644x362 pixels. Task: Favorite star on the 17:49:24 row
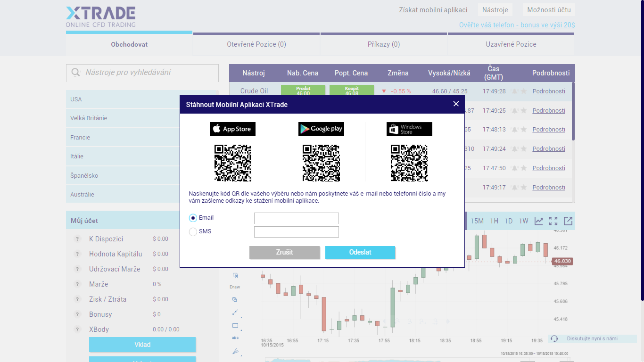point(523,149)
